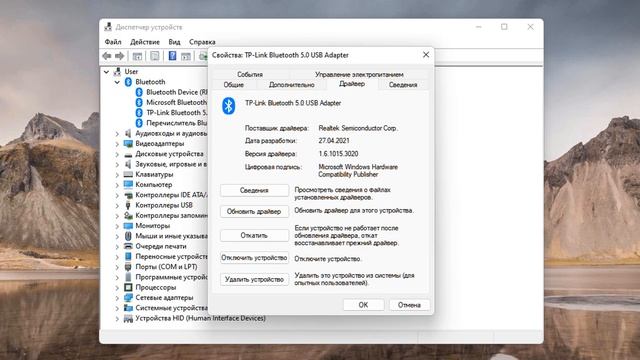Screen dimensions: 640x360
Task: Click the Properties sheet toolbar icon
Action: point(155,56)
